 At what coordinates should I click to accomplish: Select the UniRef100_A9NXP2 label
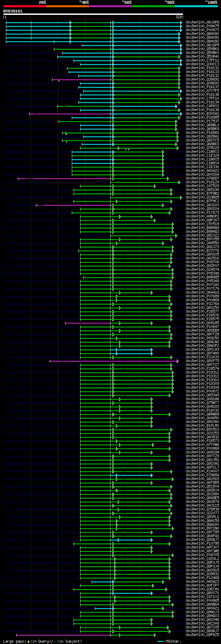(202, 216)
